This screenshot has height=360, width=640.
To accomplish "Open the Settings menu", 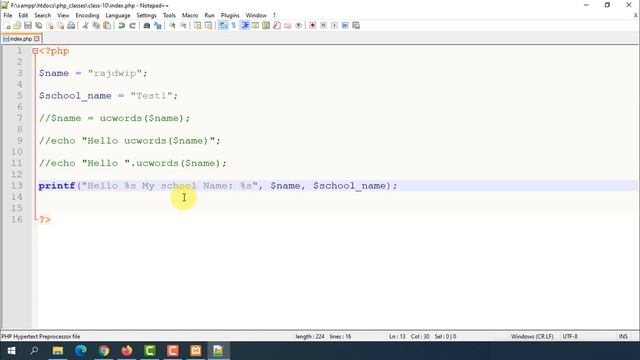I will 146,15.
